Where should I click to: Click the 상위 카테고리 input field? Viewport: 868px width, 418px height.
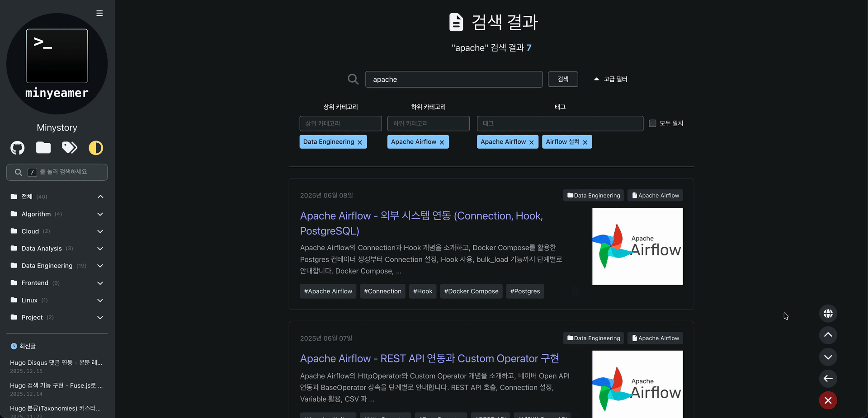point(340,123)
